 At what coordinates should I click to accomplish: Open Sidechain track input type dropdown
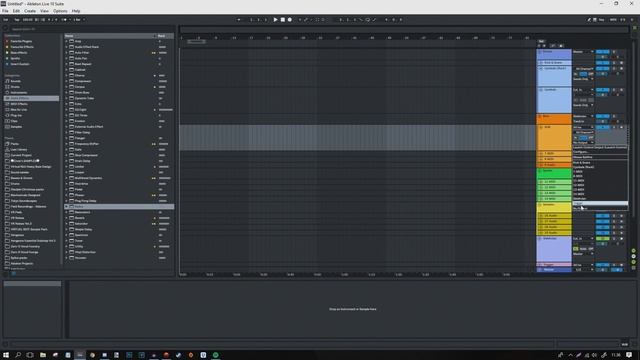(583, 239)
